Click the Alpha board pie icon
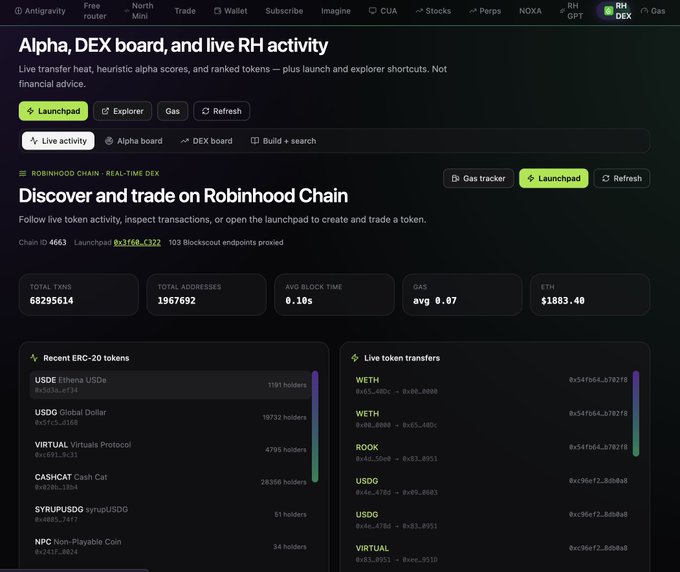 109,141
